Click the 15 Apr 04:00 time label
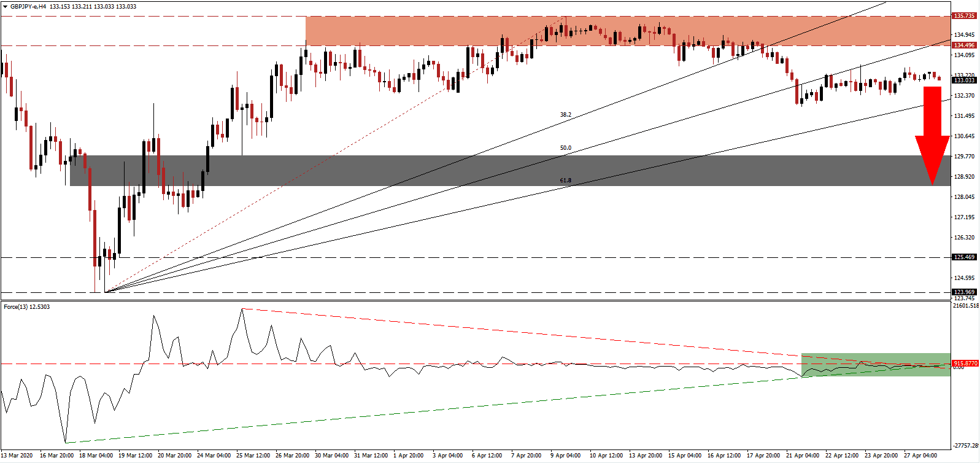The width and height of the screenshot is (980, 463). click(x=685, y=456)
